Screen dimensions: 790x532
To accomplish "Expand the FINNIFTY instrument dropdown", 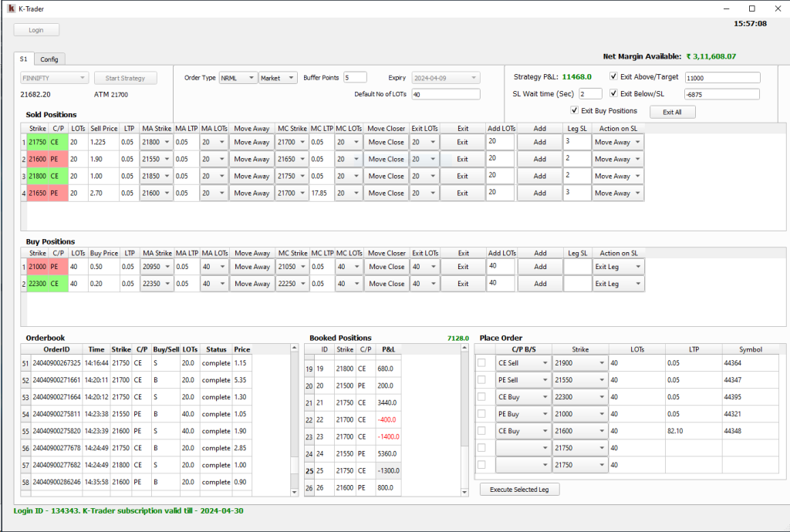I will click(x=52, y=77).
